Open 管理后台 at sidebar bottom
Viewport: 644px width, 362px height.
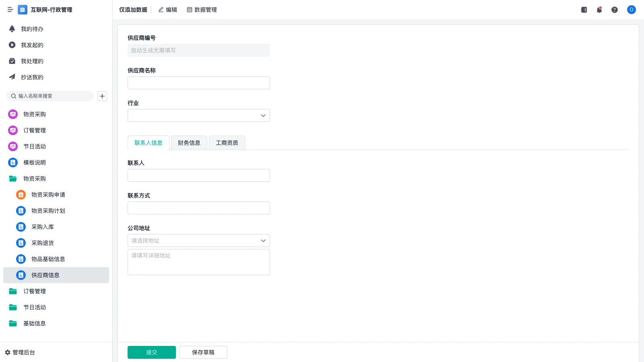[22, 352]
